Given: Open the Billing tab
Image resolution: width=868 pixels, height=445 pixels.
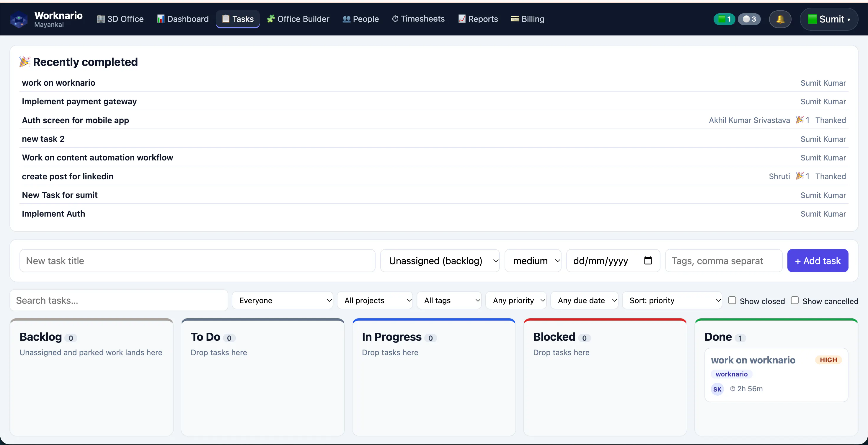Looking at the screenshot, I should 528,19.
